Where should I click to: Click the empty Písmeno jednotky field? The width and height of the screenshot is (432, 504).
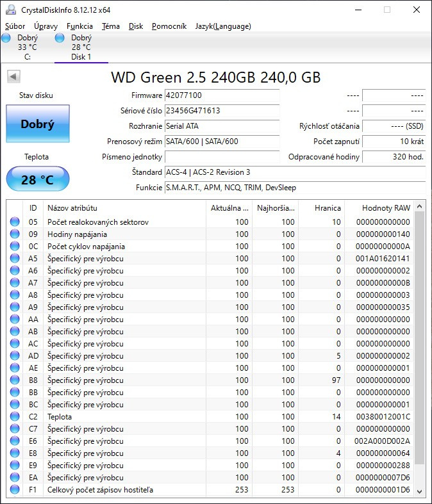tap(222, 157)
